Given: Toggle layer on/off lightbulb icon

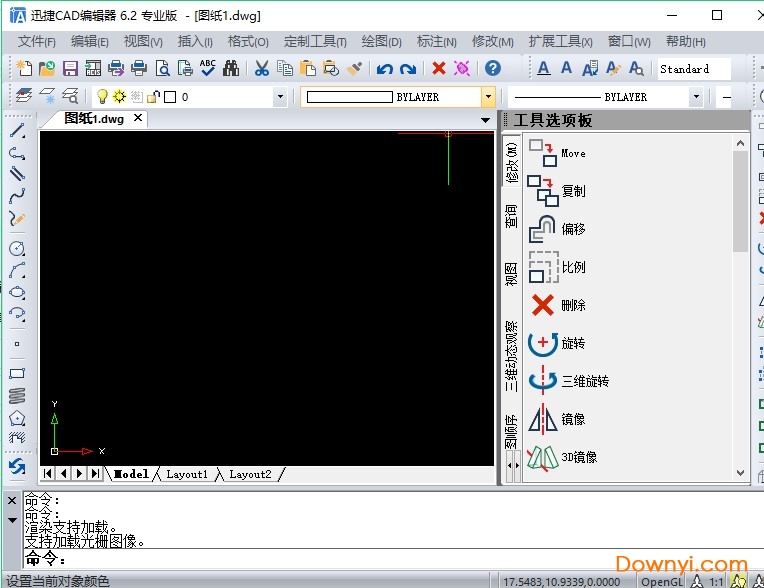Looking at the screenshot, I should tap(102, 97).
